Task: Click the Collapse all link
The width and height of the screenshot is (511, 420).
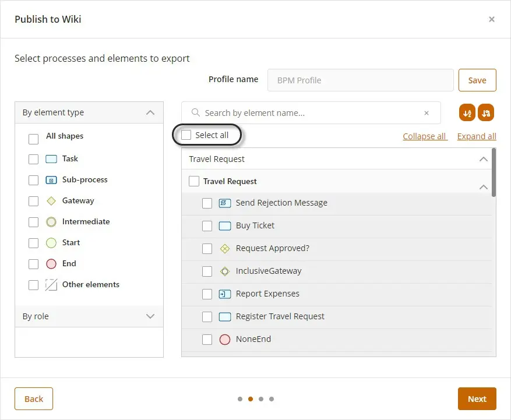Action: click(x=425, y=136)
